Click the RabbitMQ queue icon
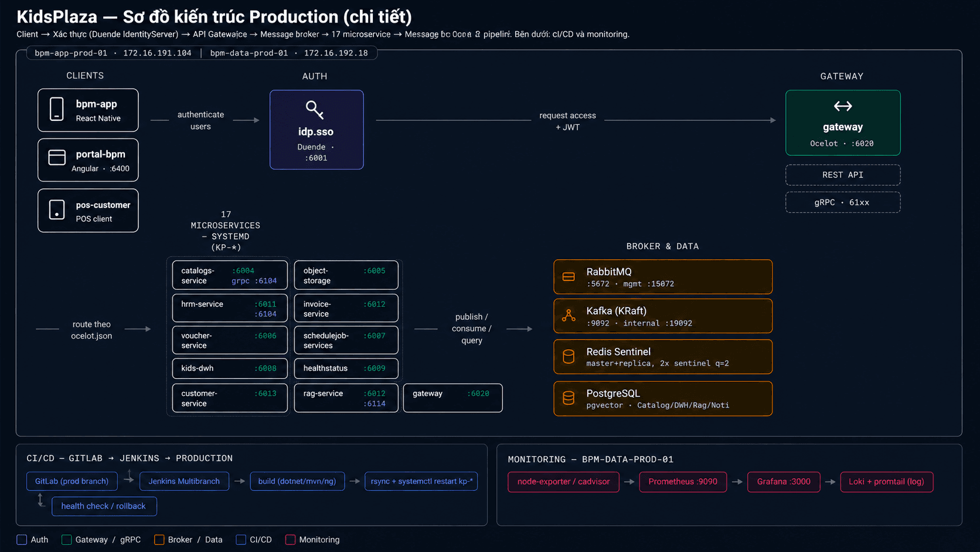The image size is (980, 552). tap(569, 277)
